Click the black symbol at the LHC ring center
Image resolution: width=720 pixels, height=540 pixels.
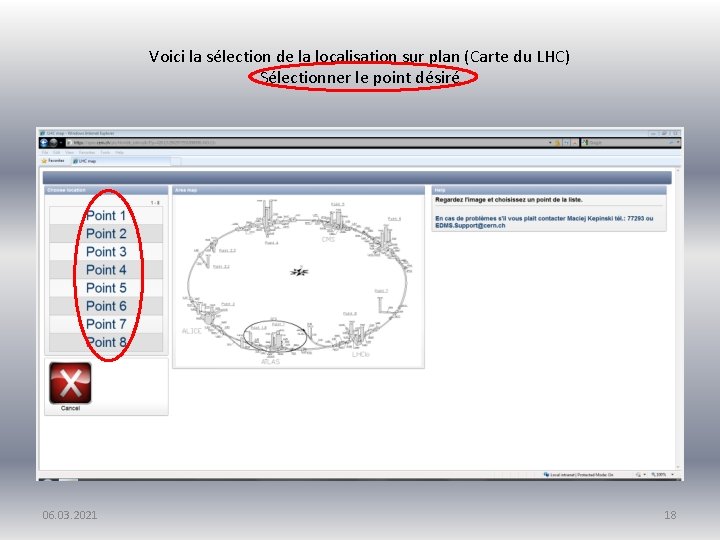click(x=299, y=272)
